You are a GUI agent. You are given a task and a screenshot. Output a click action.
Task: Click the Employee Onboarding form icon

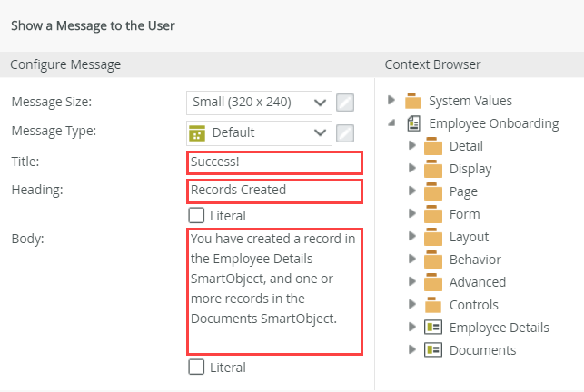414,123
